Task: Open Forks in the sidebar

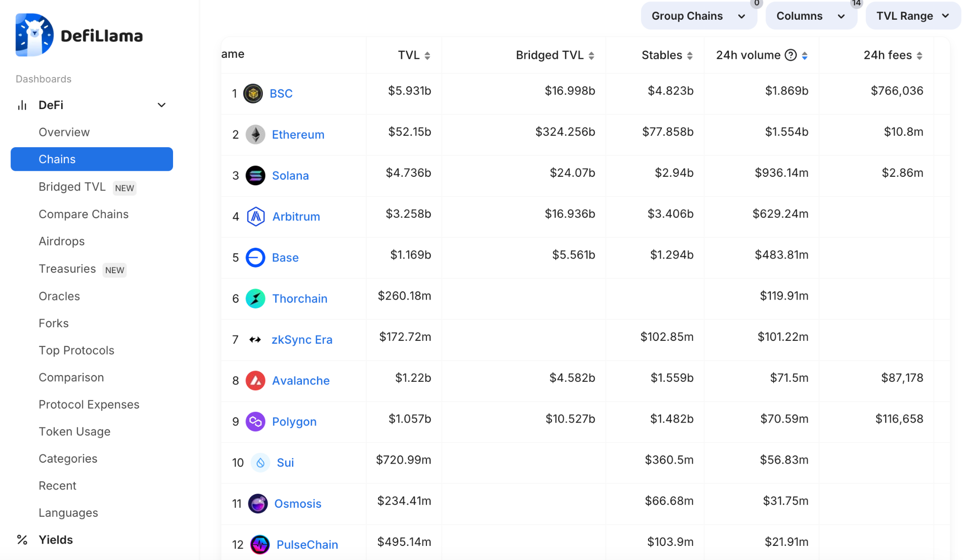Action: coord(54,323)
